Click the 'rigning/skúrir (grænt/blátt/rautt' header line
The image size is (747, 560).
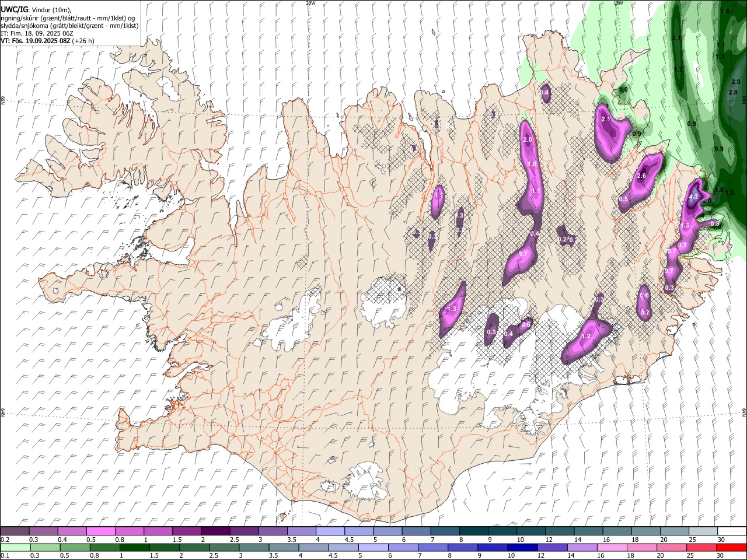(68, 18)
